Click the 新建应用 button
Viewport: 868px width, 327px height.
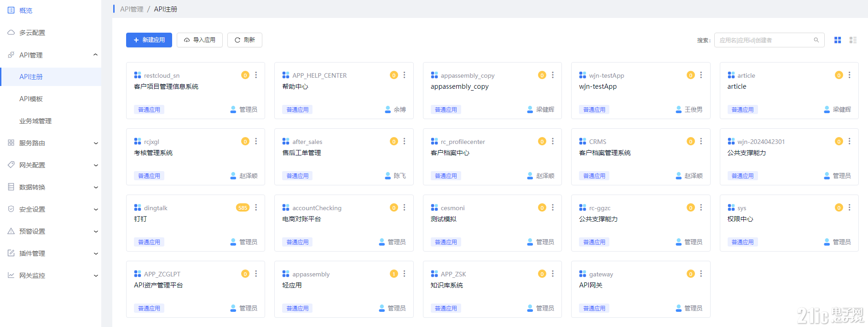click(x=149, y=40)
